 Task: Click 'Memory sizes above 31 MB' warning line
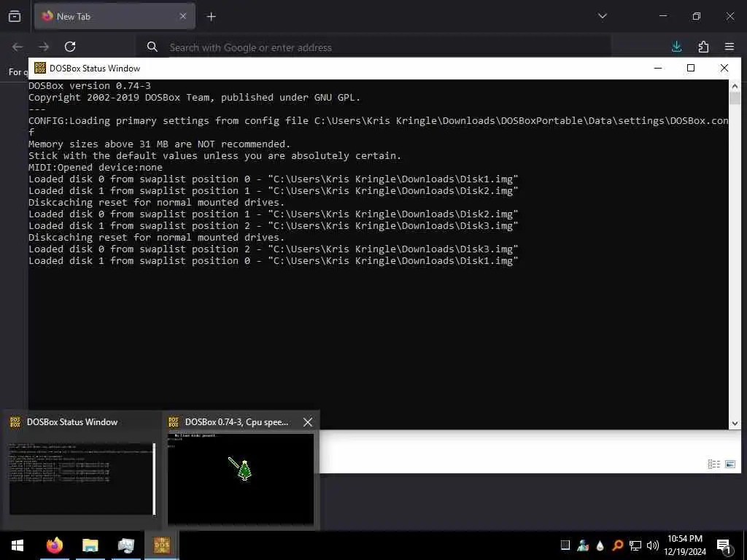pos(159,144)
